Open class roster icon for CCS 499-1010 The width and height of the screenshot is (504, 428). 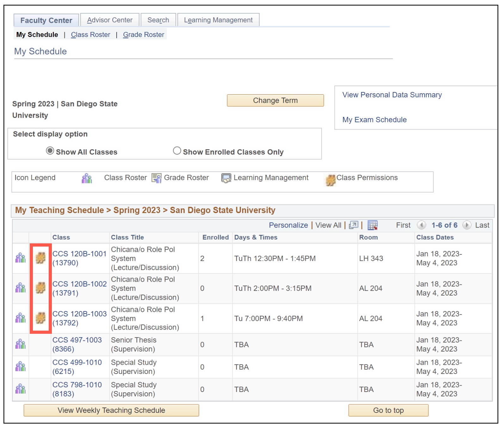click(21, 367)
